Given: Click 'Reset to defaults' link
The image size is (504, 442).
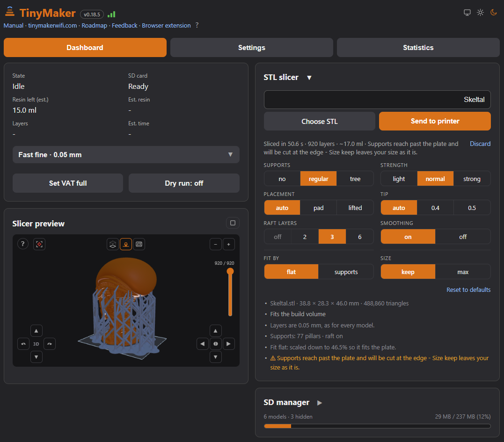Looking at the screenshot, I should point(468,290).
